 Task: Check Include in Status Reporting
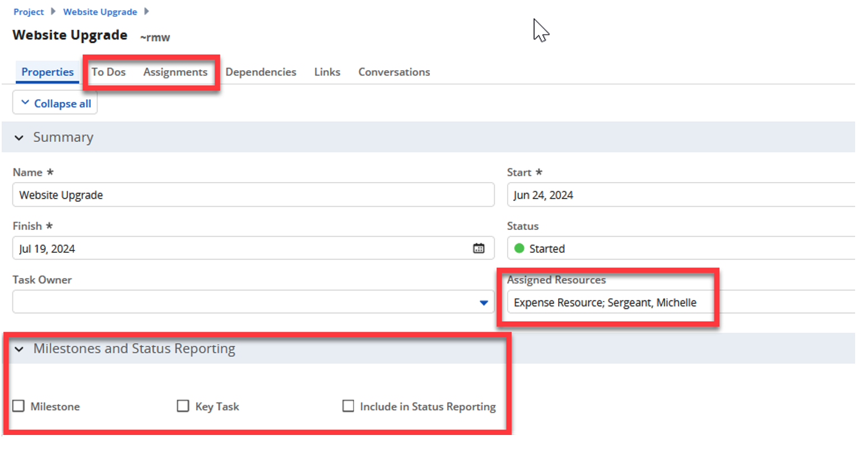click(x=348, y=406)
